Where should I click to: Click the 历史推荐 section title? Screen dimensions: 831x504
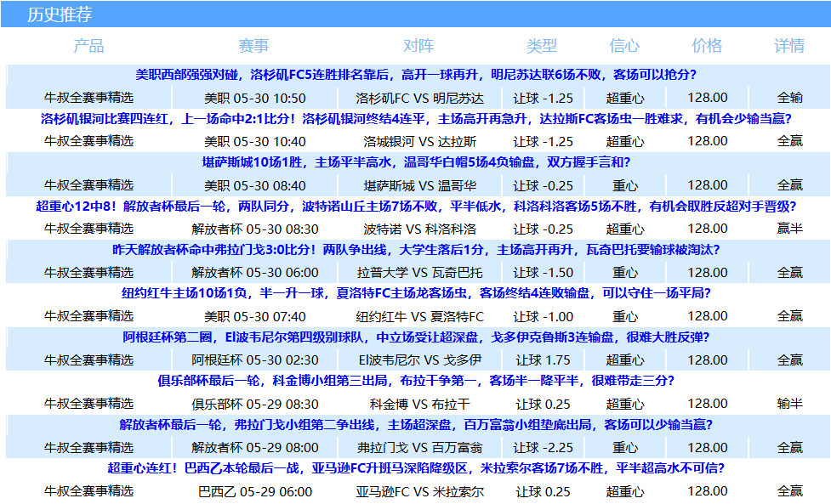60,14
